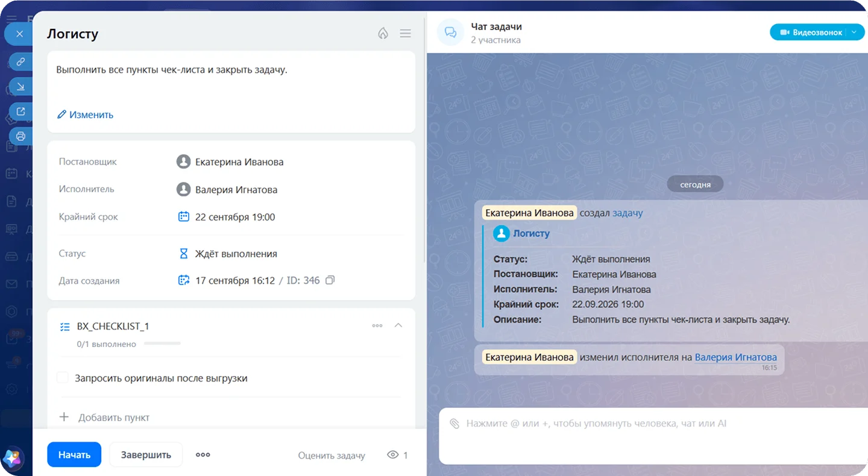The height and width of the screenshot is (476, 868).
Task: Open the Видеозвонок dropdown arrow
Action: [854, 33]
